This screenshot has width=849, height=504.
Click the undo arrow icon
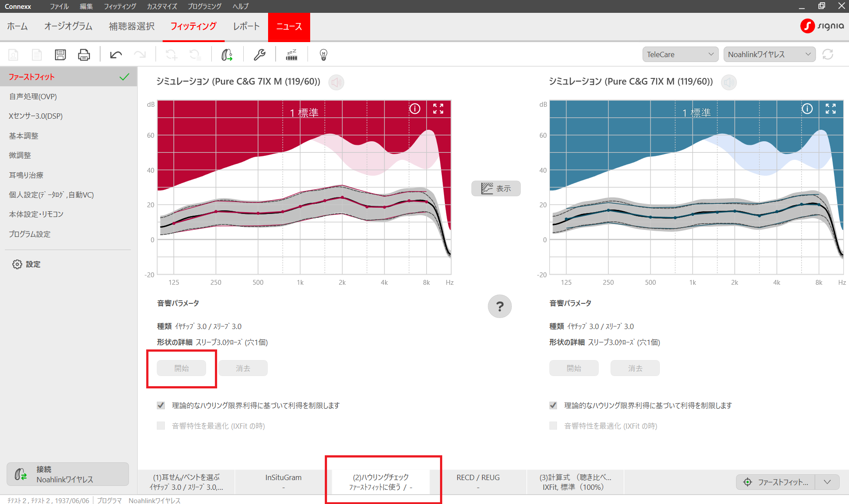[116, 54]
